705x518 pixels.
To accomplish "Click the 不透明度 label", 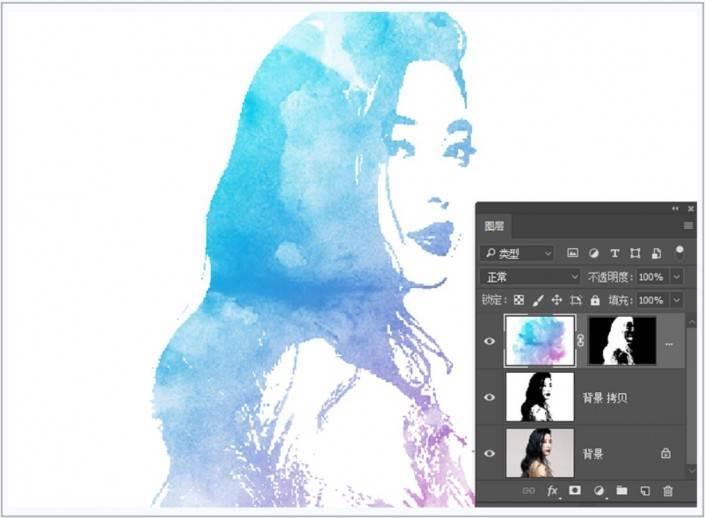I will point(611,277).
